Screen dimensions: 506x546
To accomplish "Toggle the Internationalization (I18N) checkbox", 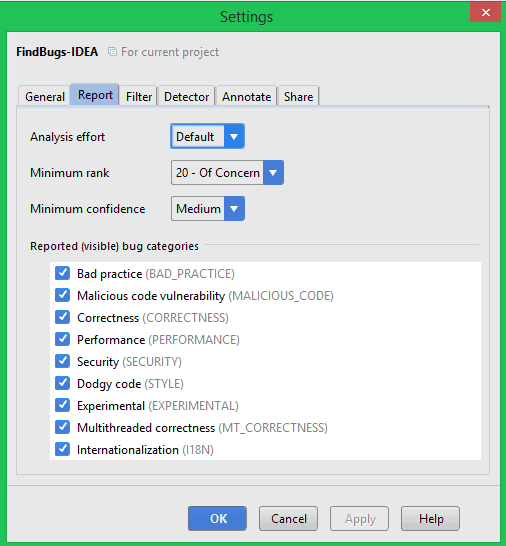I will tap(62, 449).
